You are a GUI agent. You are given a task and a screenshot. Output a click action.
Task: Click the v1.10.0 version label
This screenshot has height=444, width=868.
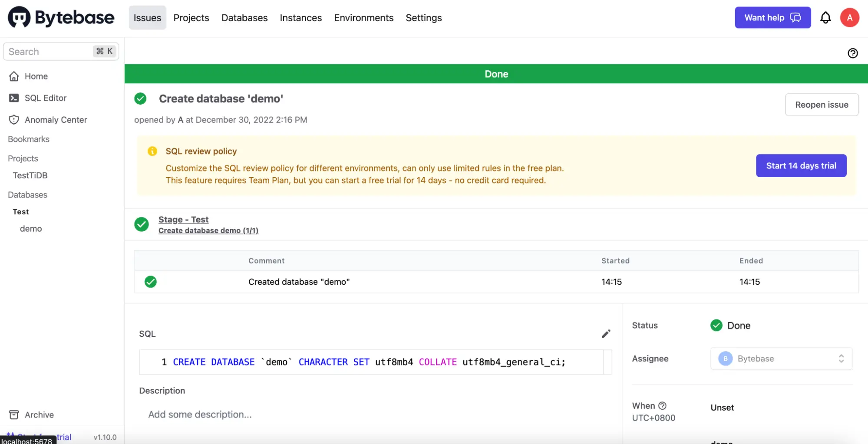[x=105, y=437]
